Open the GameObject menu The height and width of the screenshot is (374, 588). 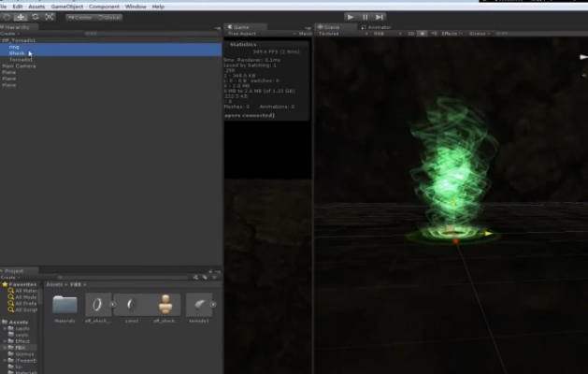[66, 7]
